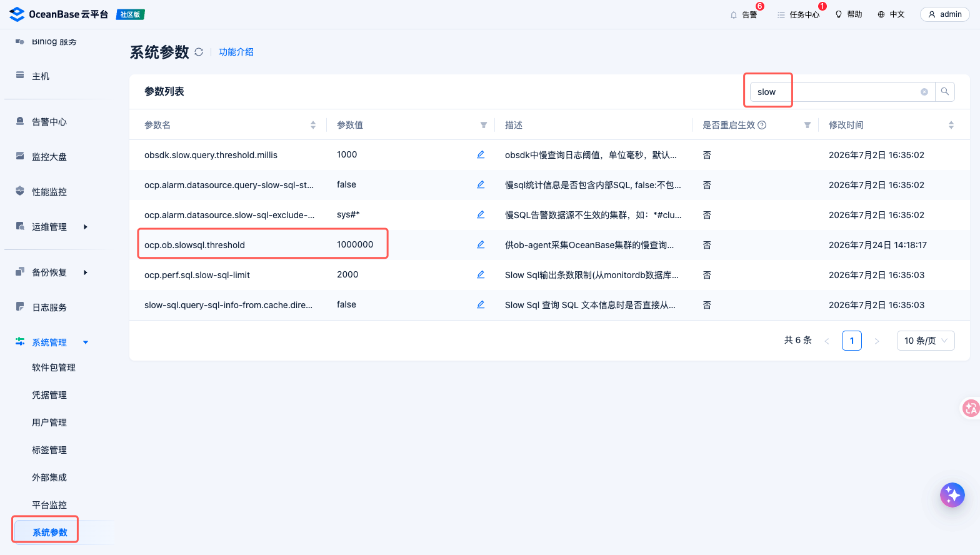Filter the parameter value column
The image size is (980, 555).
tap(484, 125)
